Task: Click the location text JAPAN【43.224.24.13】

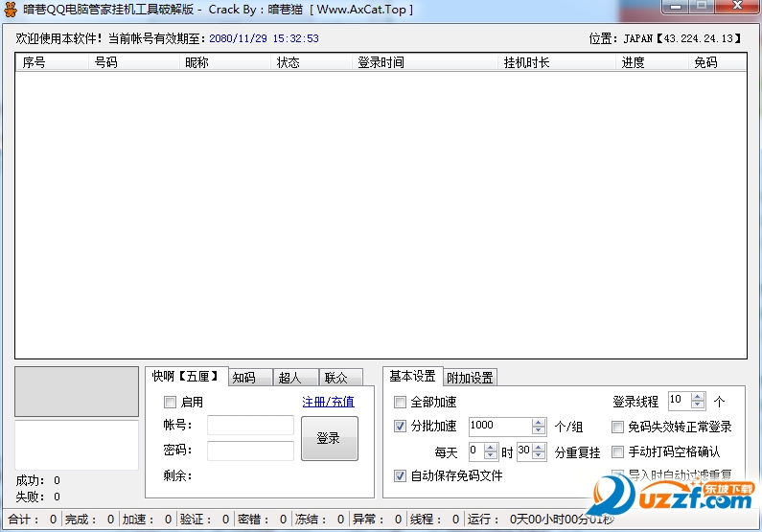Action: click(x=682, y=38)
